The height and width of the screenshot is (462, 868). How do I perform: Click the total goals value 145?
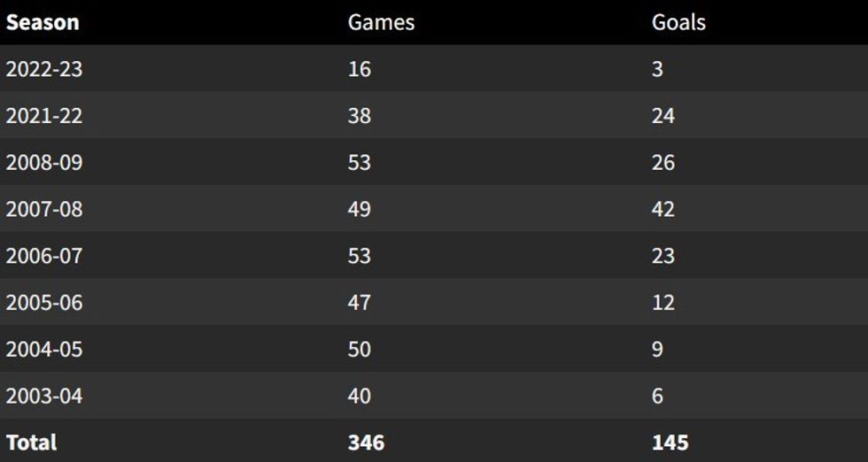pos(670,442)
